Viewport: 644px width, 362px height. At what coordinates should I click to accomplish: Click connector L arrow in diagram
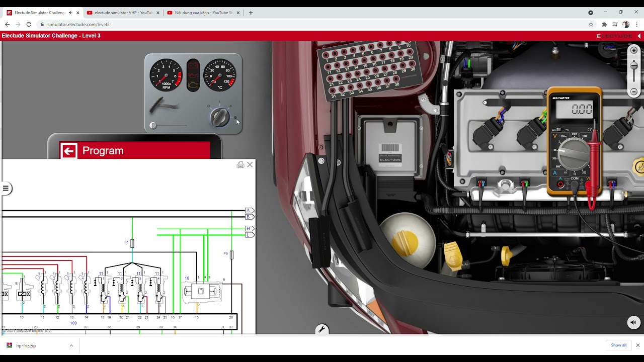[x=250, y=235]
